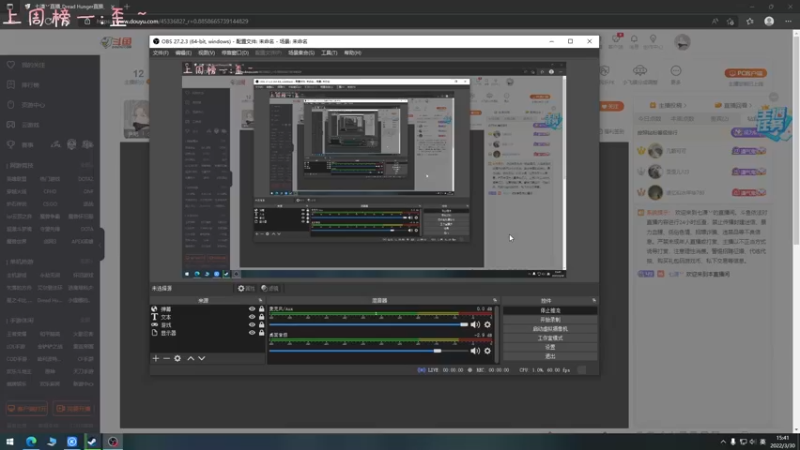This screenshot has height=450, width=800.
Task: Select the 显示器 display capture source icon
Action: coord(155,333)
